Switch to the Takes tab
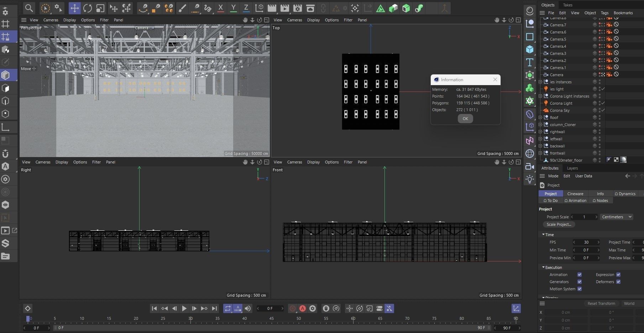 [567, 5]
